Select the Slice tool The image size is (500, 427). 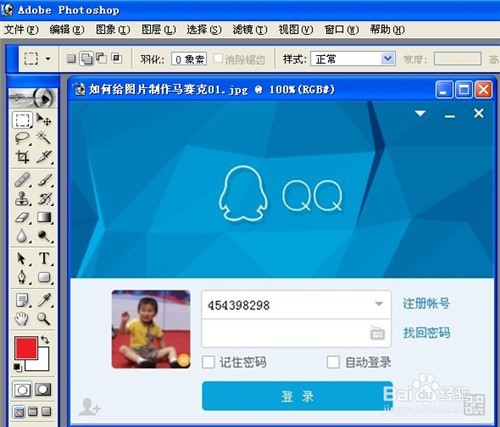pyautogui.click(x=44, y=157)
